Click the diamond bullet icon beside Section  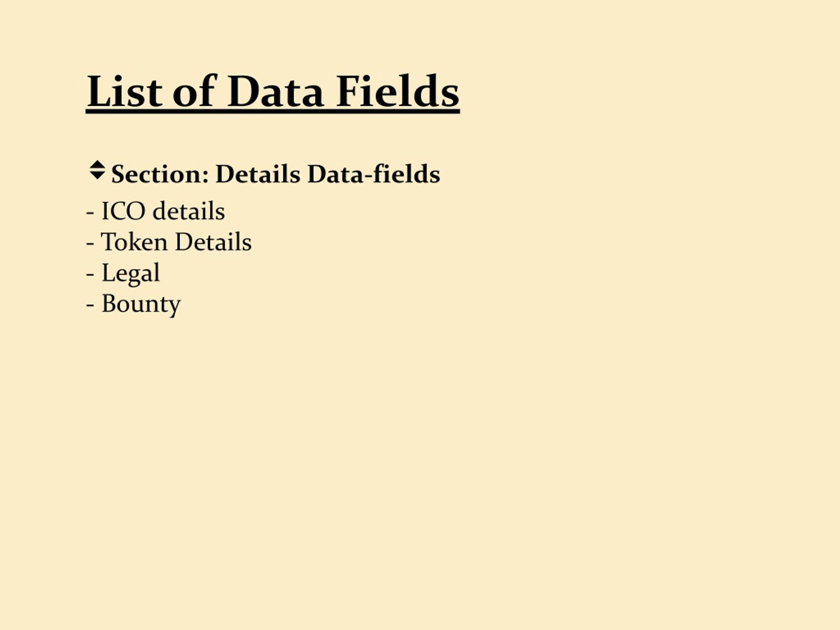97,170
